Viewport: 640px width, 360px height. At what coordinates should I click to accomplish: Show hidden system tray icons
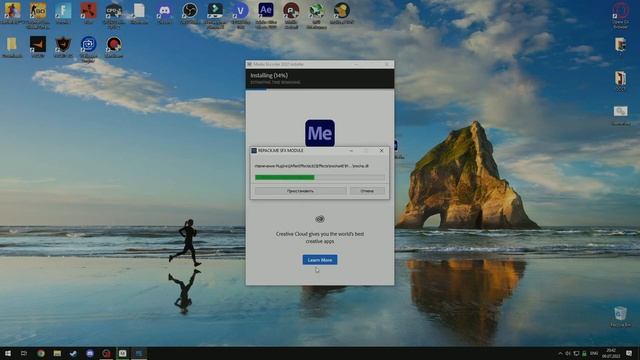tap(560, 353)
